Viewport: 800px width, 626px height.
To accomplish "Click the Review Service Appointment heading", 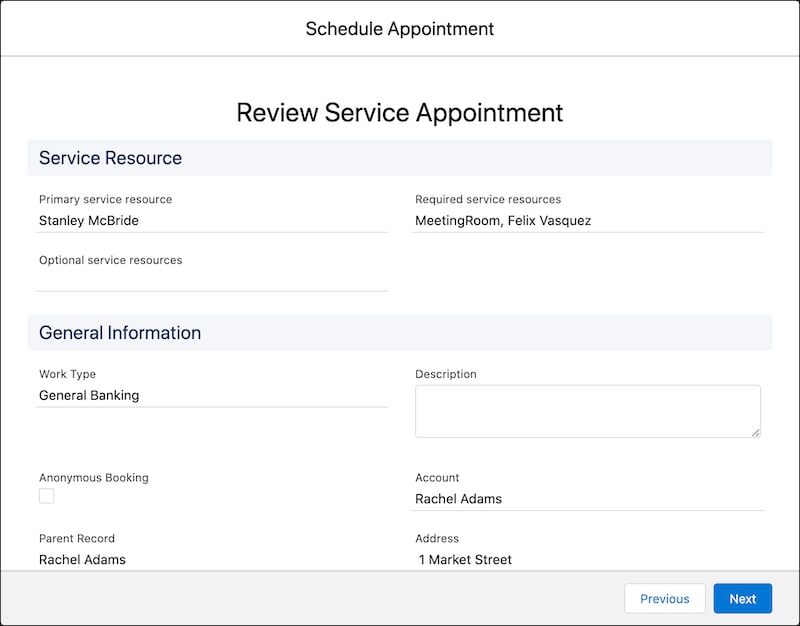I will coord(400,113).
